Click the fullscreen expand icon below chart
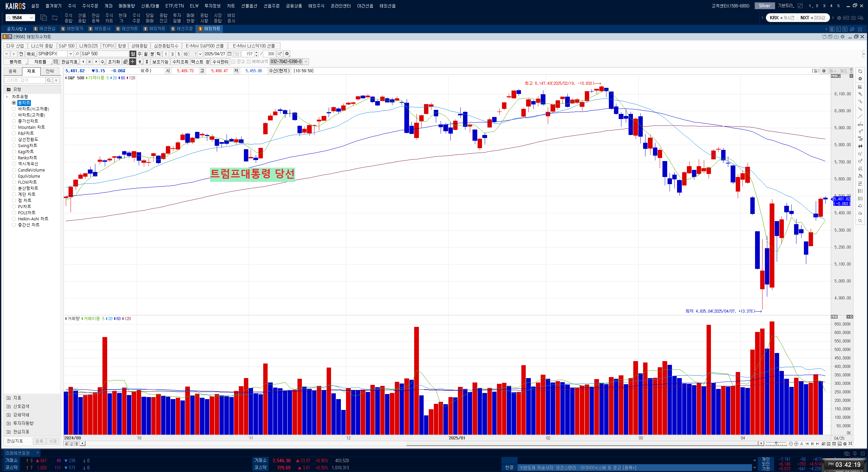The height and width of the screenshot is (472, 868). [x=850, y=444]
